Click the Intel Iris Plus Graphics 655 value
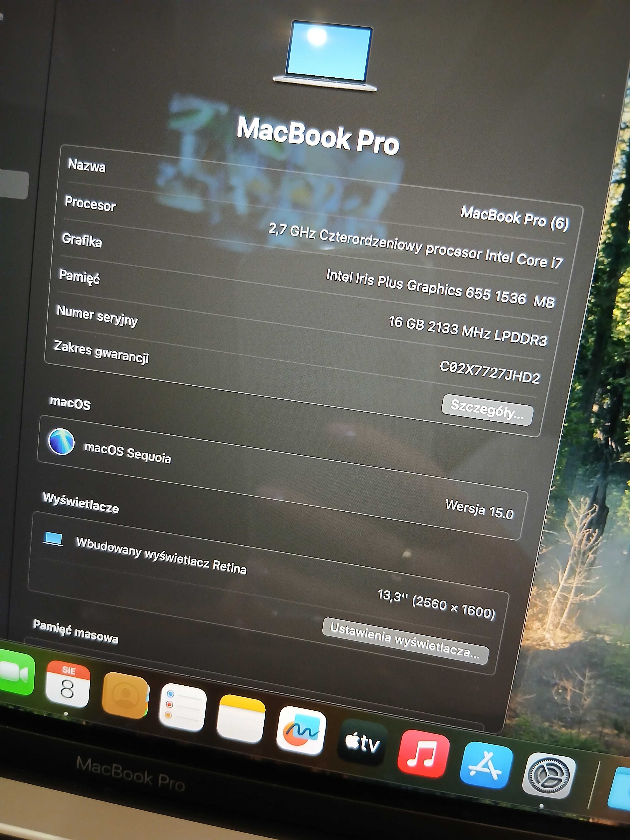 tap(441, 289)
